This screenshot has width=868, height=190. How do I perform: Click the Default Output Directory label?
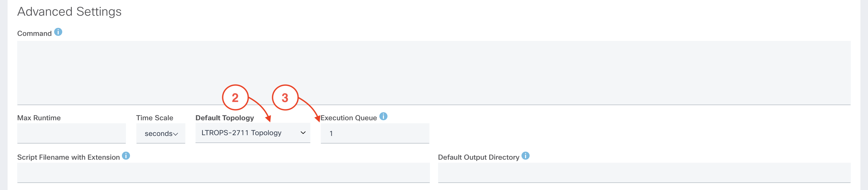[x=479, y=157]
